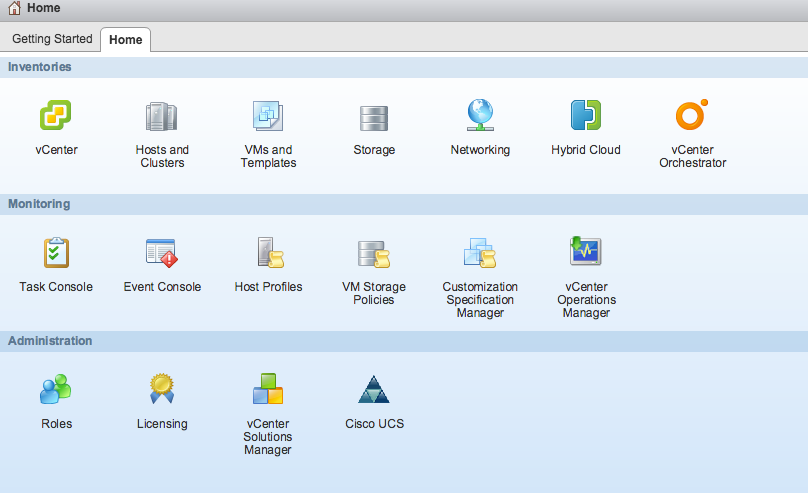Screen dimensions: 808x493
Task: Open the Networking globe icon
Action: click(480, 115)
